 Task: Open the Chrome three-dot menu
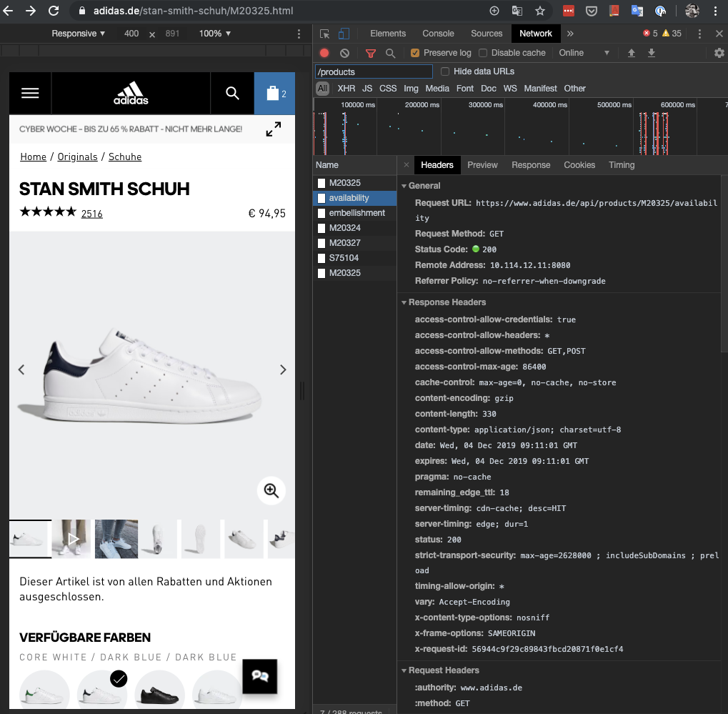pos(715,11)
